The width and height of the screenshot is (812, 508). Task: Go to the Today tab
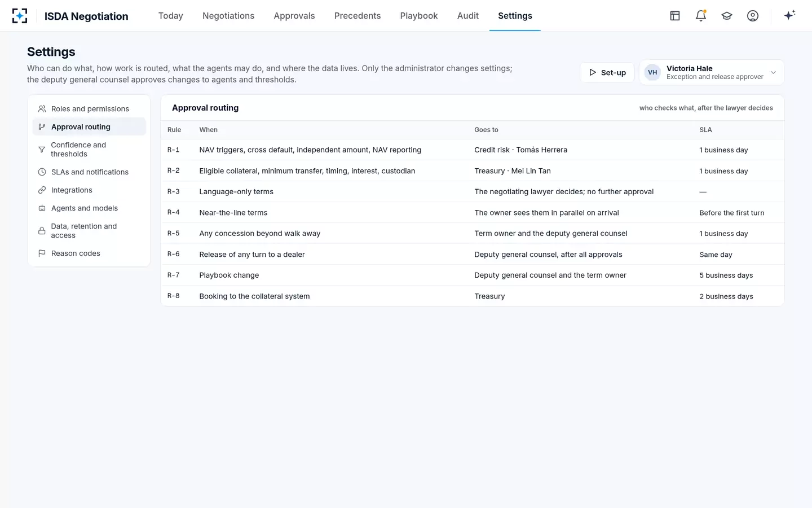click(x=171, y=16)
